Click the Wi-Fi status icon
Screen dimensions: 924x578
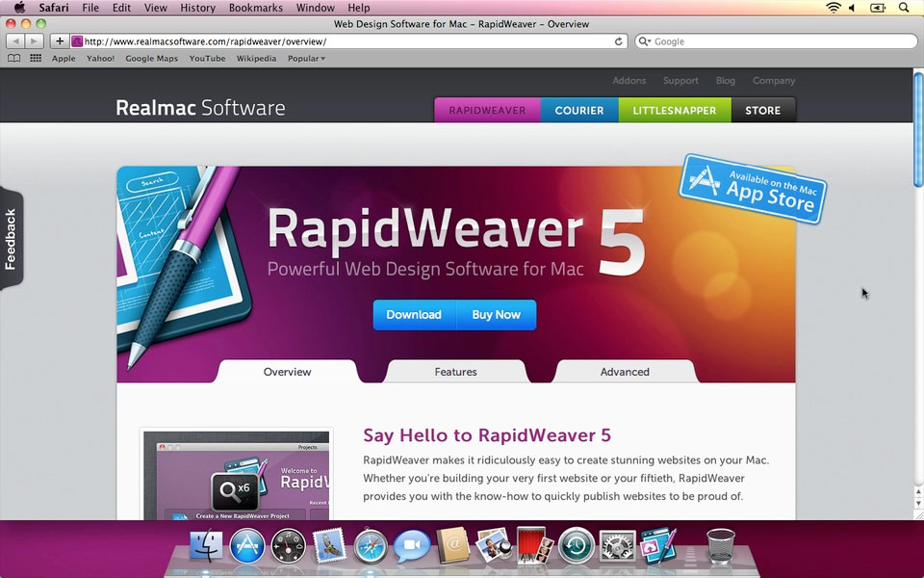pos(834,8)
